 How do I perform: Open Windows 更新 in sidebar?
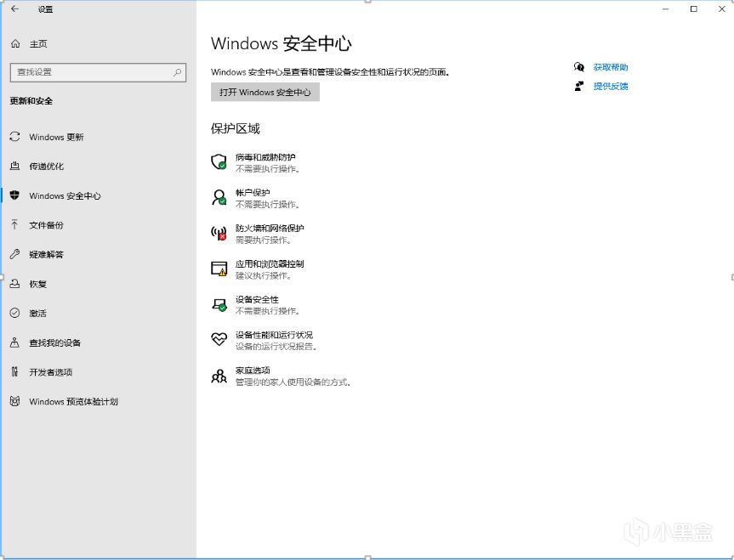(56, 137)
